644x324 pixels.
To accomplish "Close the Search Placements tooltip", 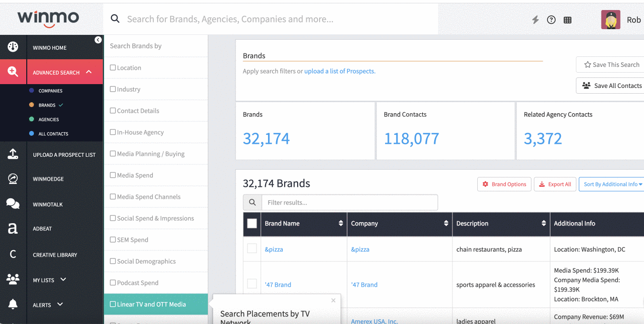I will coord(333,301).
